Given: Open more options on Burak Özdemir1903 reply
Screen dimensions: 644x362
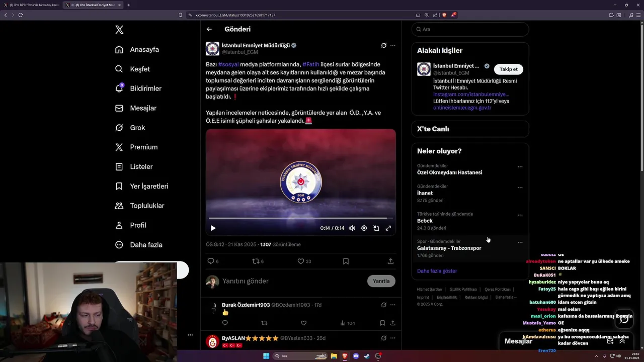Looking at the screenshot, I should pyautogui.click(x=393, y=305).
